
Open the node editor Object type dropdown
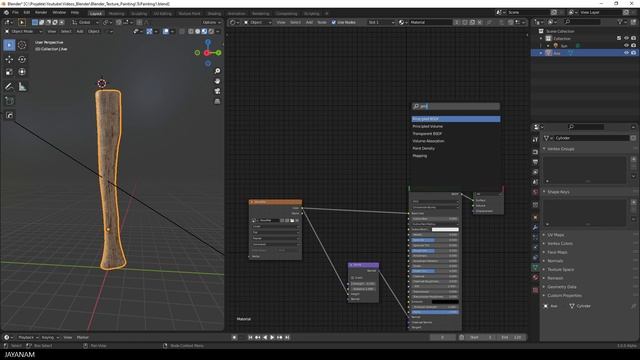pos(257,22)
